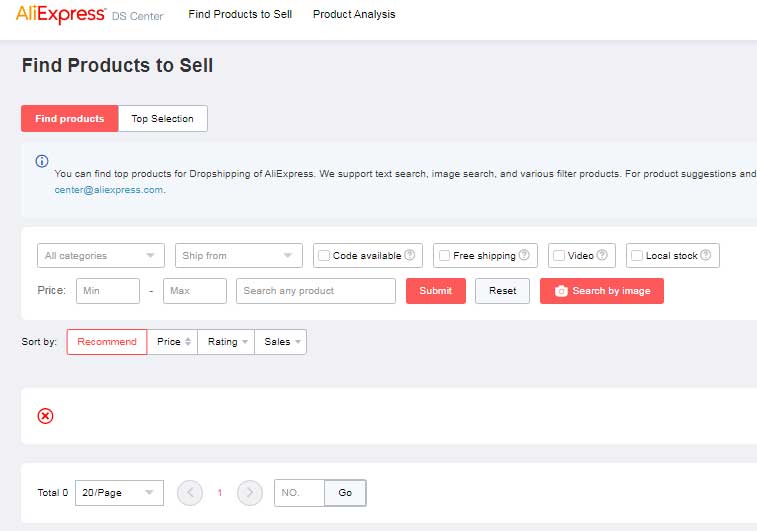757x531 pixels.
Task: Check the Local stock checkbox
Action: [x=637, y=255]
